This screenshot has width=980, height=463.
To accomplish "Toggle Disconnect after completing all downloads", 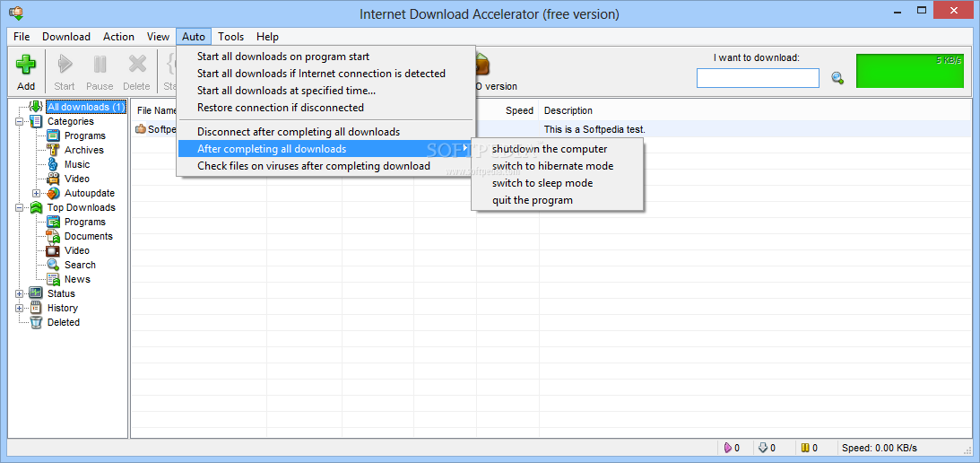I will coord(325,132).
